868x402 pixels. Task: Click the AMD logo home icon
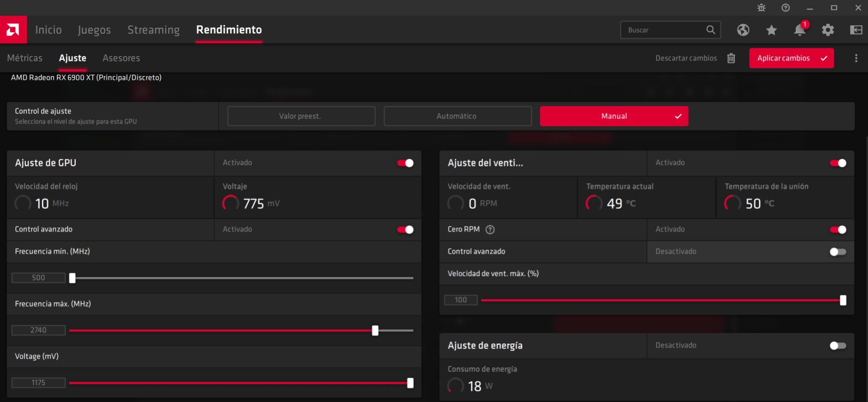13,30
